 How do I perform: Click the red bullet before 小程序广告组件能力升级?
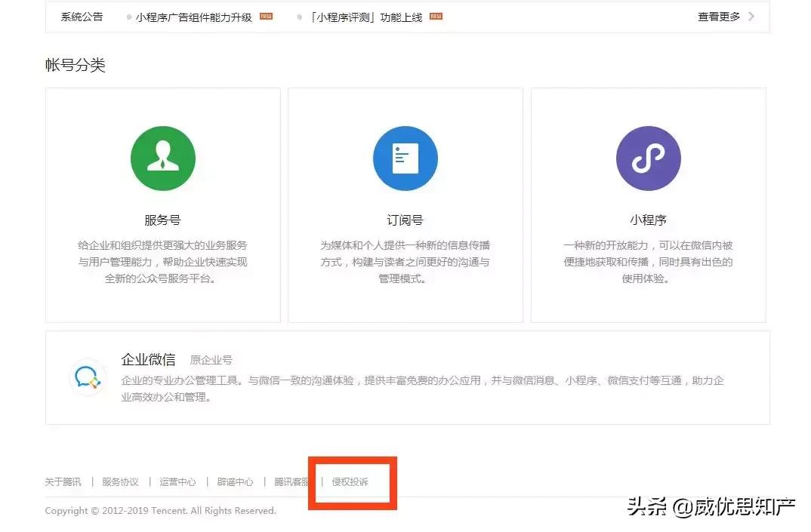click(129, 16)
